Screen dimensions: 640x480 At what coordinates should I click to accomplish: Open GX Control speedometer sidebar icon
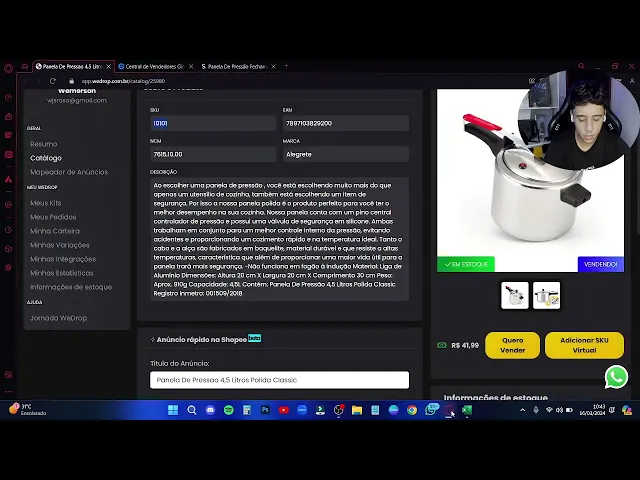pyautogui.click(x=8, y=98)
